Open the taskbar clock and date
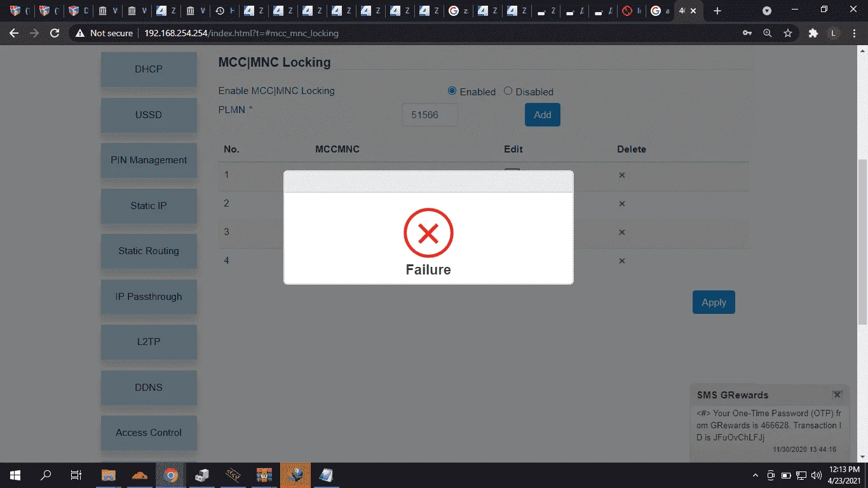Screen dimensions: 868x488 pos(845,475)
